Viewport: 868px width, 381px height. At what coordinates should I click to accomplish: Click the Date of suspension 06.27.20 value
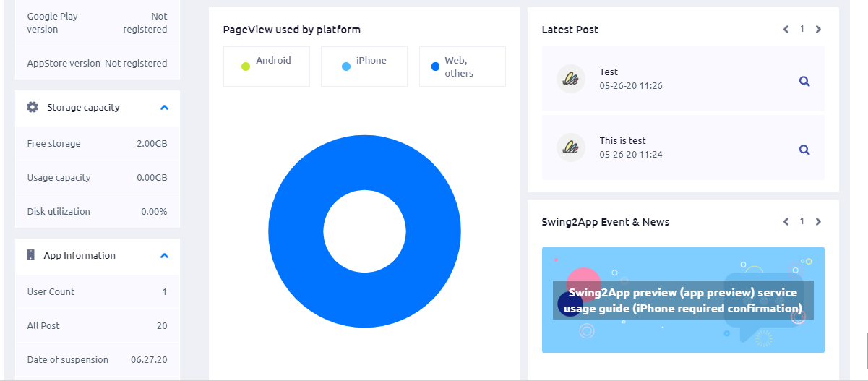pos(149,360)
